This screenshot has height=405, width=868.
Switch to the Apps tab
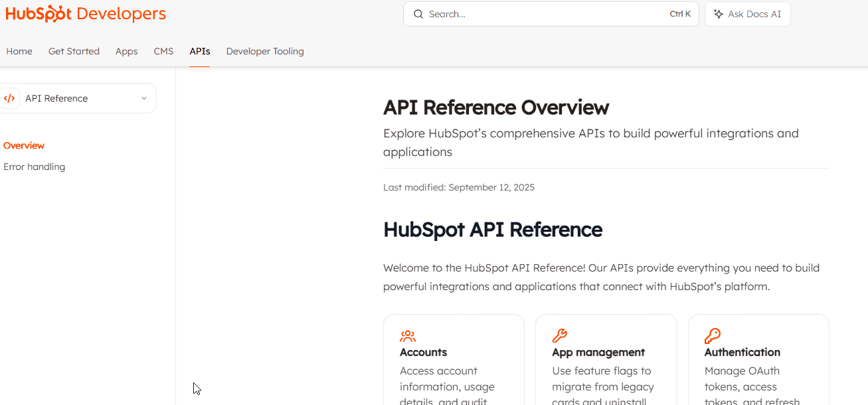point(126,51)
